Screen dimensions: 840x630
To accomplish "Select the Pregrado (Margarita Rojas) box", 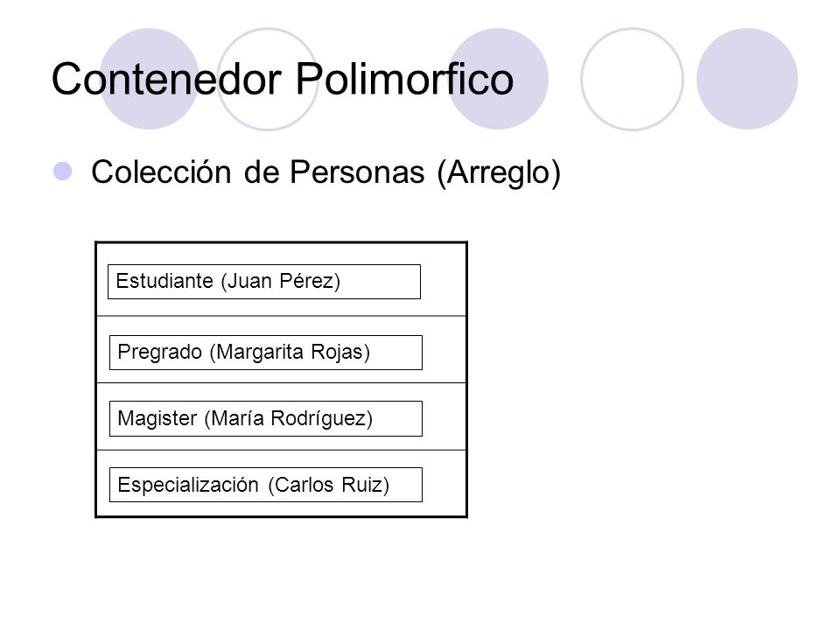I will click(x=266, y=353).
